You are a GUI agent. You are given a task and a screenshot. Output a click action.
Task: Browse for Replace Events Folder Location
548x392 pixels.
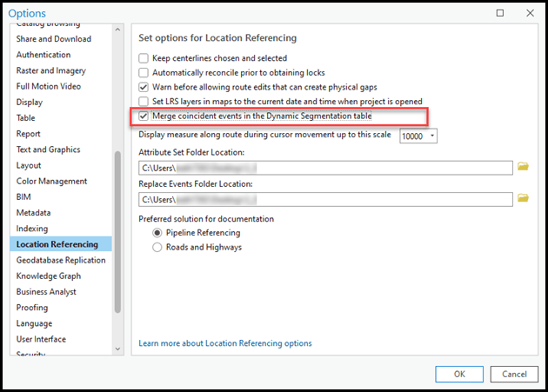523,198
